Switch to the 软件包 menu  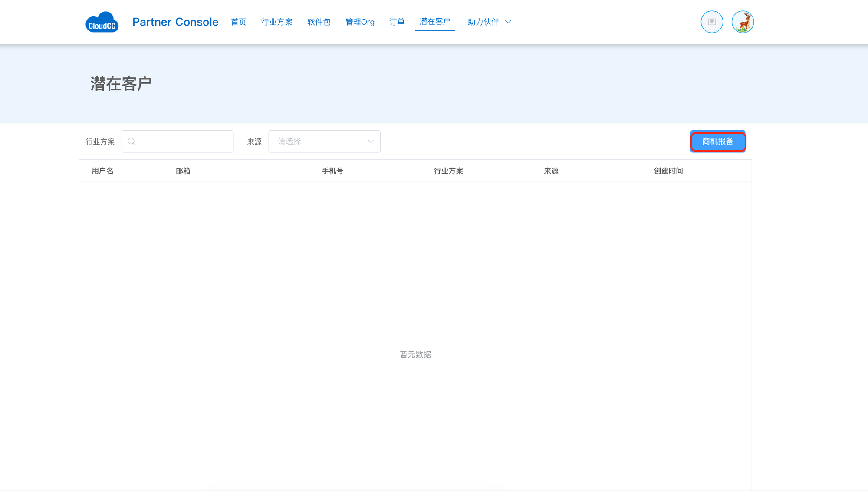coord(319,22)
